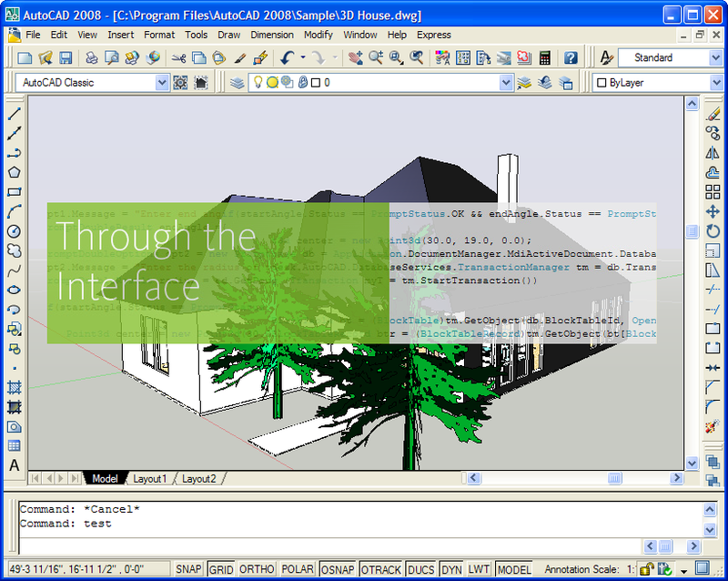
Task: Click the Multiline Text tool
Action: 14,465
